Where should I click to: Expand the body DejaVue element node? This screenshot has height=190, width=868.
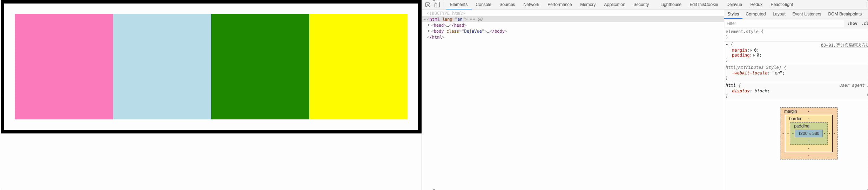(x=429, y=31)
